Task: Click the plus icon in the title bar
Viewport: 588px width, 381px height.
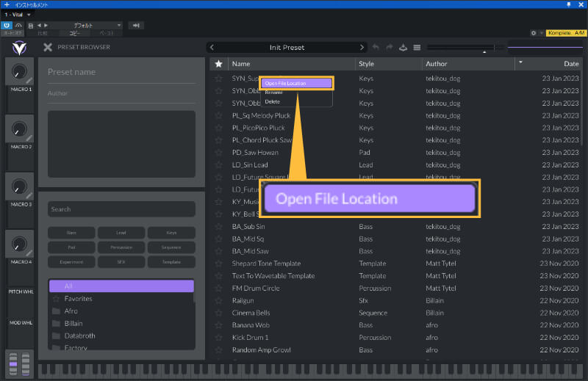Action: [x=7, y=4]
